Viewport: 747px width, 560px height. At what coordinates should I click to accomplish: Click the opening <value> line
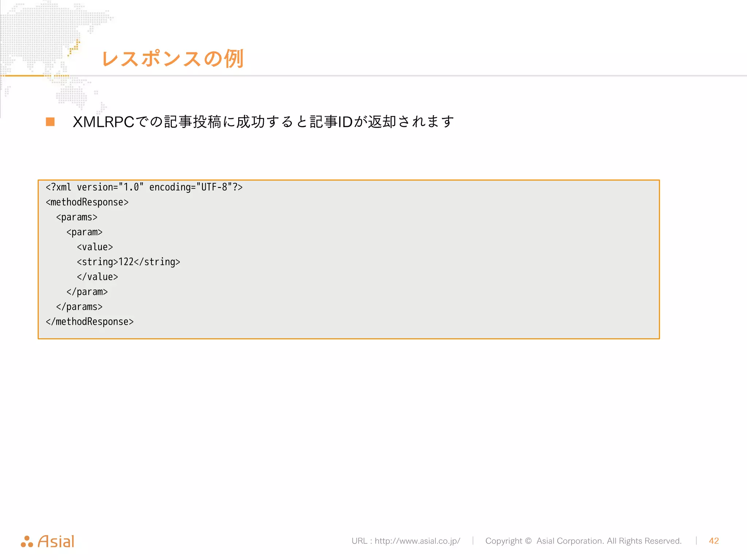95,247
